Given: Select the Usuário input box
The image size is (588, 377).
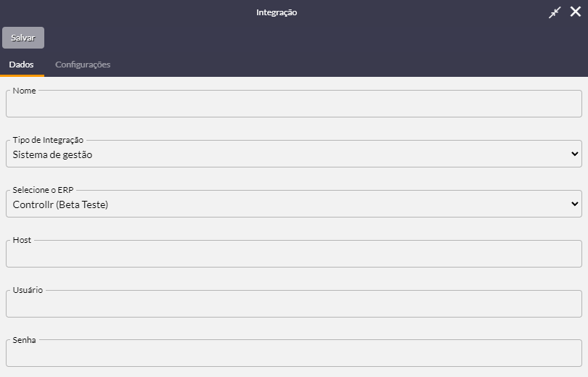Looking at the screenshot, I should [294, 304].
